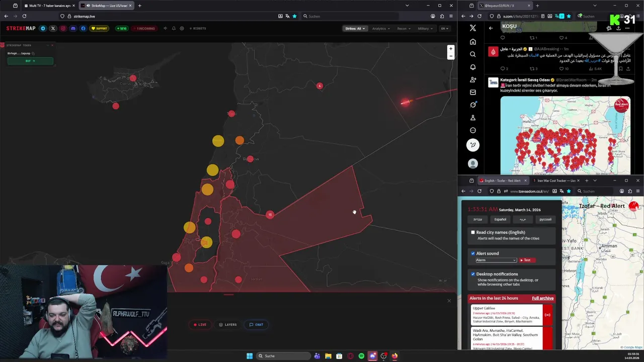
Task: Switch Tzofar language to русский
Action: pyautogui.click(x=545, y=219)
